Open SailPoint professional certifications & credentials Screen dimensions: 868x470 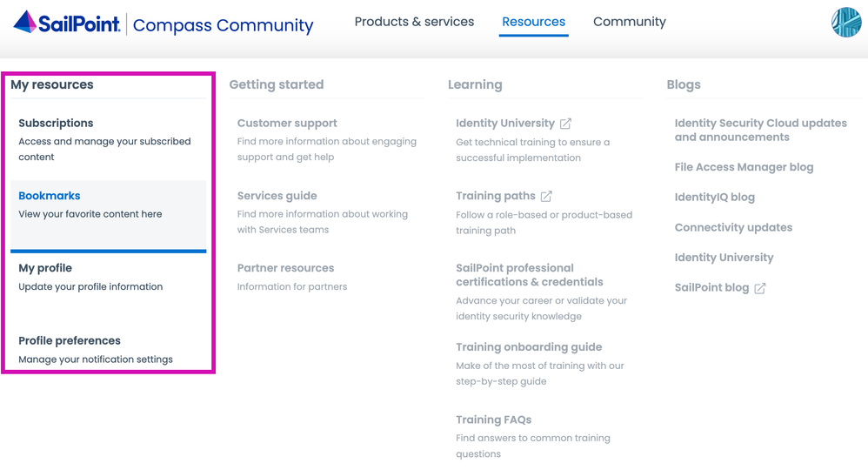click(529, 275)
